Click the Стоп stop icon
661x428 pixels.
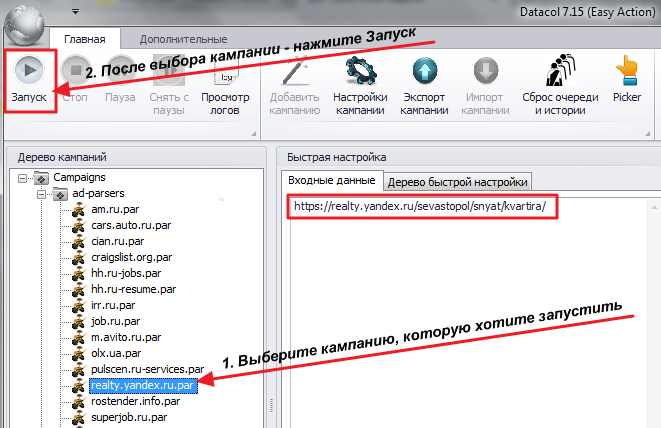76,70
